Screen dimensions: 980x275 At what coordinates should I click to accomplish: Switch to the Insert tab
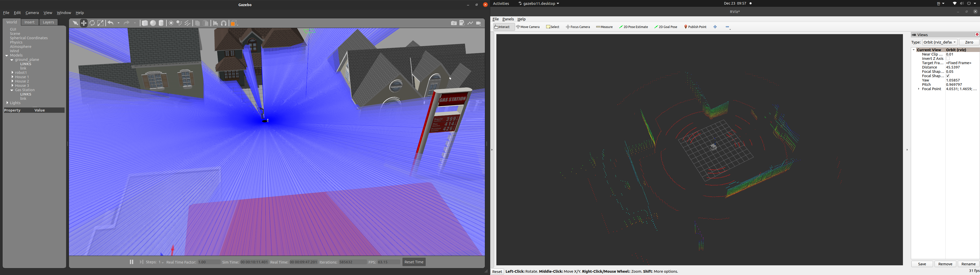coord(30,22)
